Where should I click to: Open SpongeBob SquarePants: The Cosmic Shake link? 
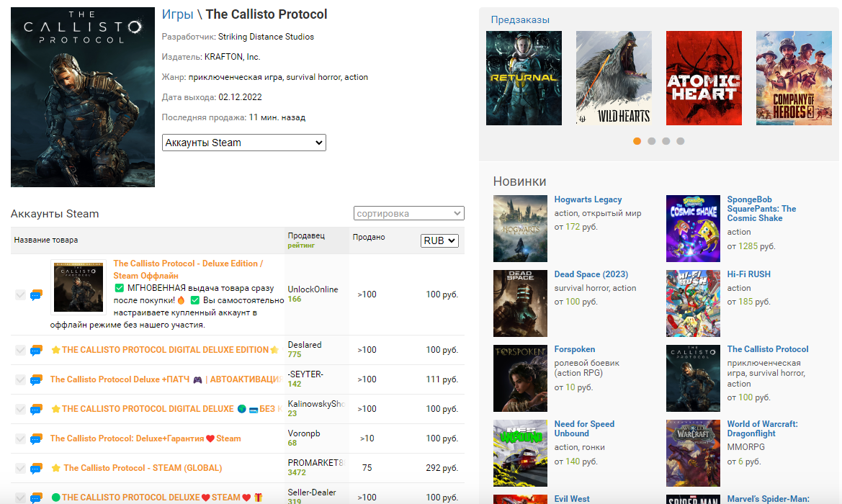pyautogui.click(x=761, y=209)
